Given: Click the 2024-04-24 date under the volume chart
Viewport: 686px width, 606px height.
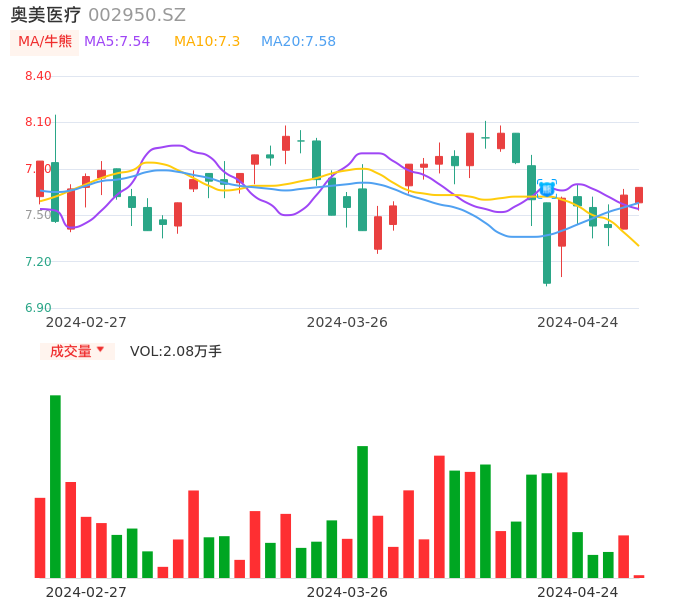Looking at the screenshot, I should [578, 592].
